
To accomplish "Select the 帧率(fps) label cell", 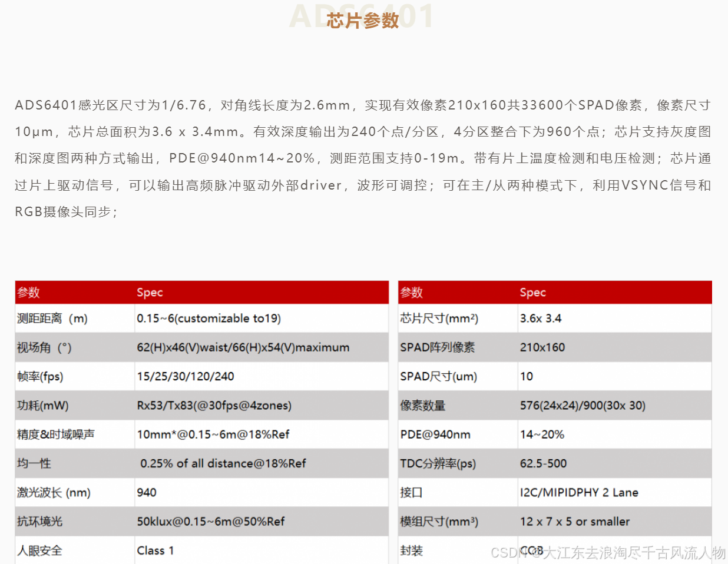I will pos(75,376).
